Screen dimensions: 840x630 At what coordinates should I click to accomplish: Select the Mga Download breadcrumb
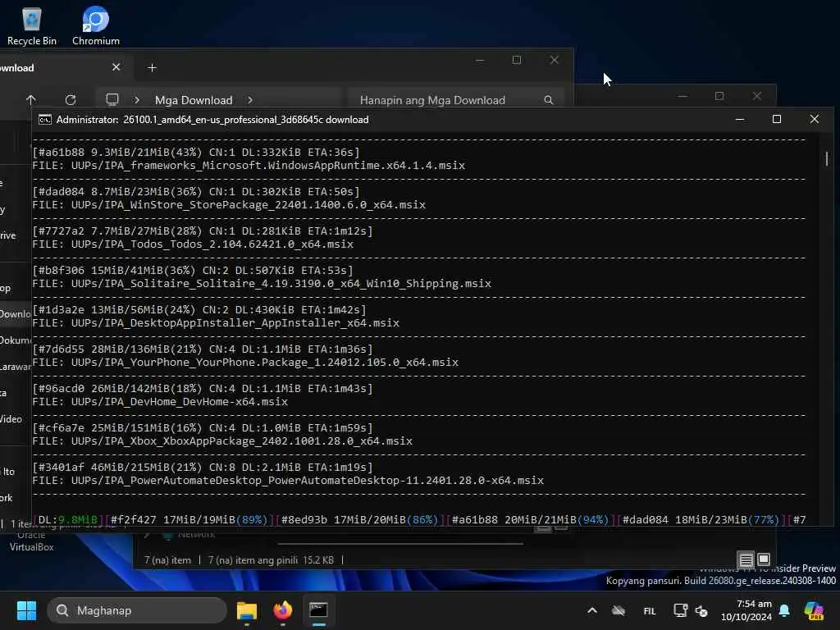pos(194,100)
